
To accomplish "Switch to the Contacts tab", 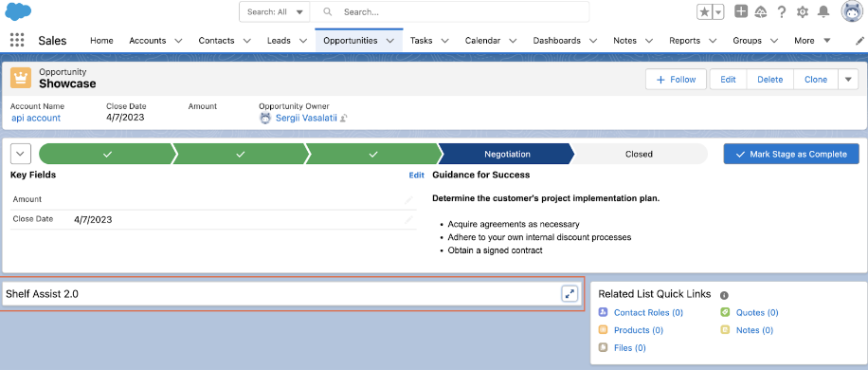I will pyautogui.click(x=216, y=41).
